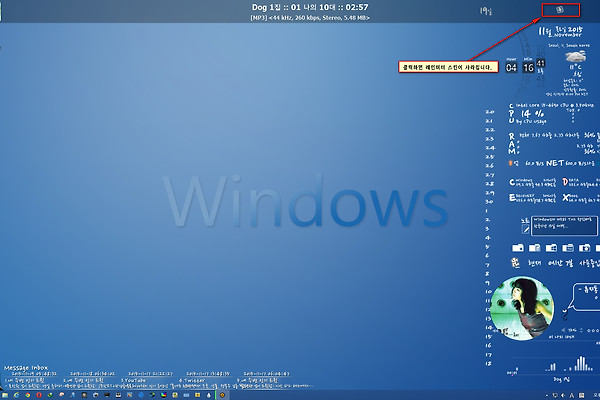Open inbox item number 1

[x=24, y=380]
